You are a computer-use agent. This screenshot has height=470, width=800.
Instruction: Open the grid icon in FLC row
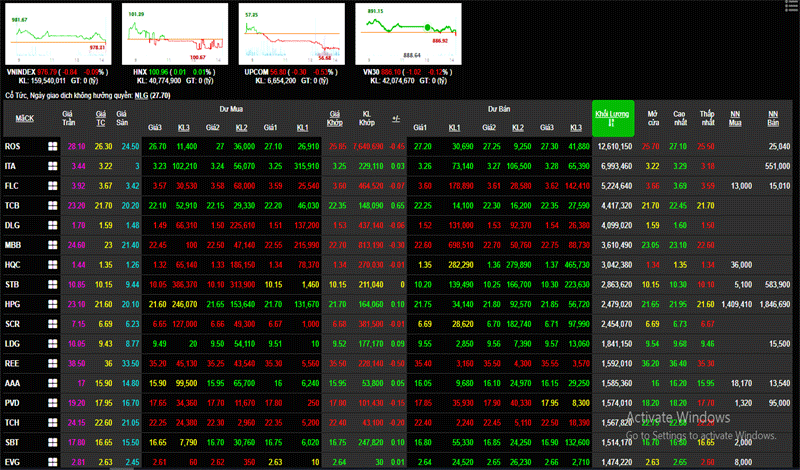pyautogui.click(x=52, y=185)
